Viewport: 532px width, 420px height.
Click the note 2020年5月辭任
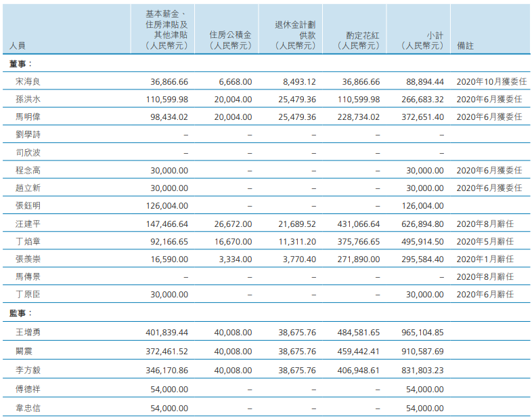485,241
